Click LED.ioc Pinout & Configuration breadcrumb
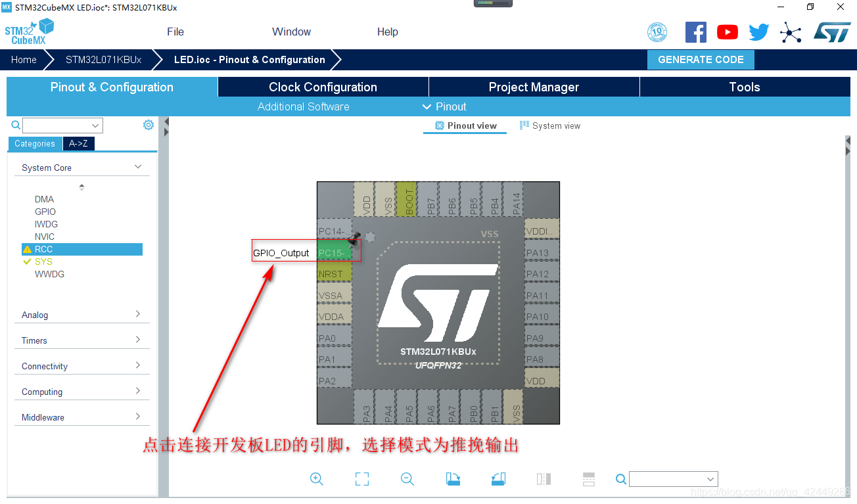The height and width of the screenshot is (504, 857). point(250,59)
